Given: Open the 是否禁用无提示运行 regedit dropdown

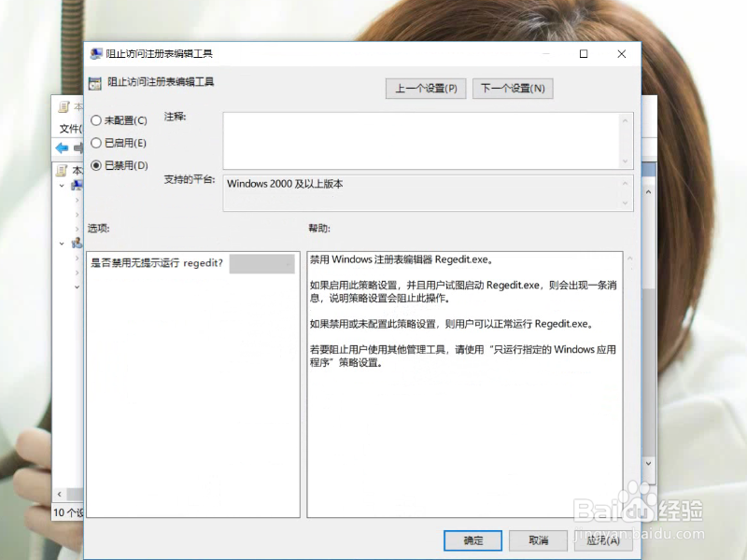Looking at the screenshot, I should click(x=262, y=264).
